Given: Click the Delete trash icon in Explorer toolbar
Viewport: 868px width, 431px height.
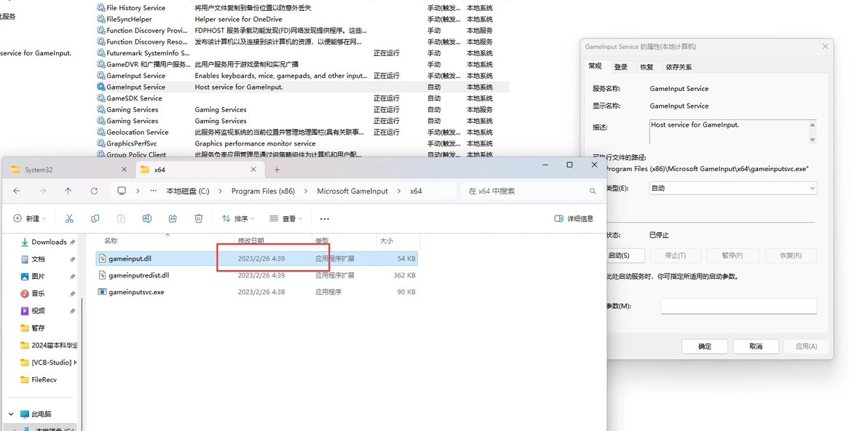Looking at the screenshot, I should [x=199, y=218].
